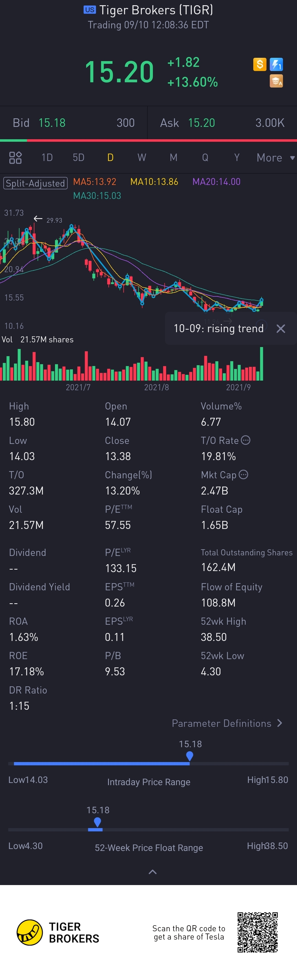Close the rising trend tooltip

(281, 329)
